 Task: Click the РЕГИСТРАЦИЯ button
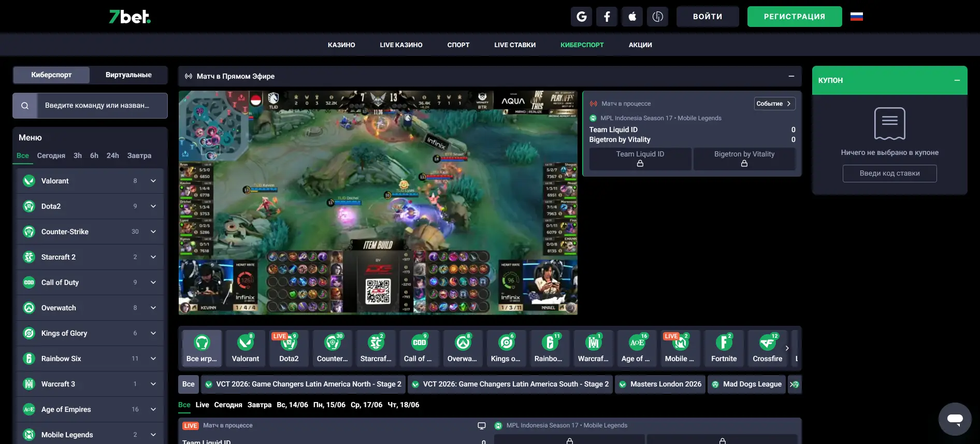click(x=795, y=17)
